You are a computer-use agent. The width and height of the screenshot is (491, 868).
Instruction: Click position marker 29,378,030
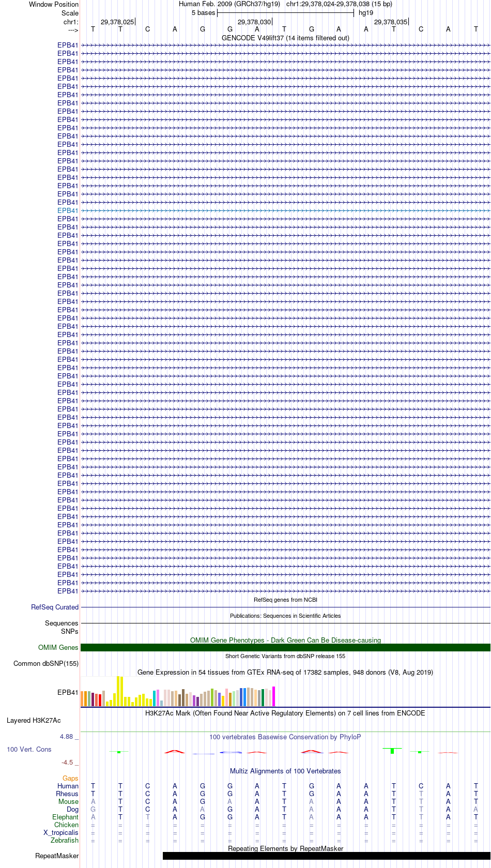pos(254,22)
